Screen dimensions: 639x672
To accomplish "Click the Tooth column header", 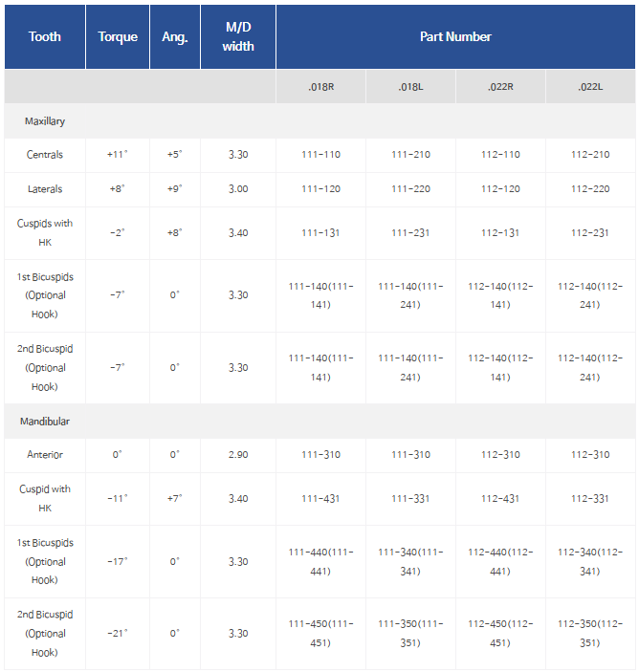I will coord(45,37).
